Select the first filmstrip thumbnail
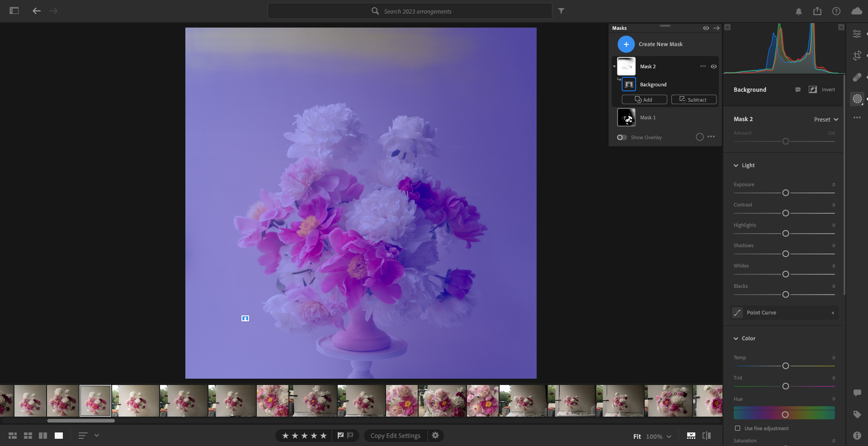This screenshot has height=446, width=868. pos(7,400)
